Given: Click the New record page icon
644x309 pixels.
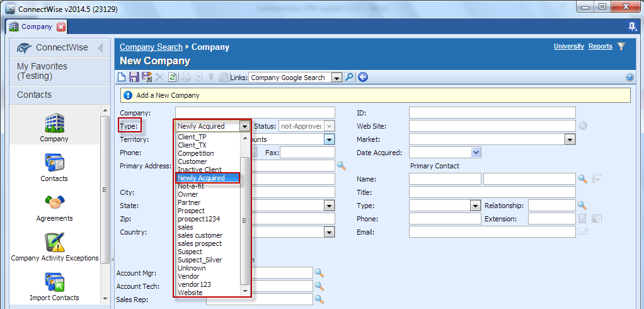Looking at the screenshot, I should pos(122,77).
